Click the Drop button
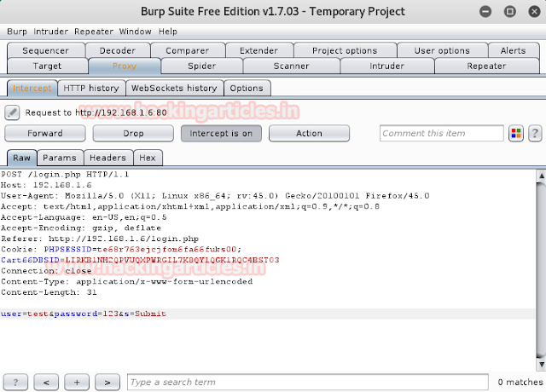The width and height of the screenshot is (546, 392). pos(133,133)
